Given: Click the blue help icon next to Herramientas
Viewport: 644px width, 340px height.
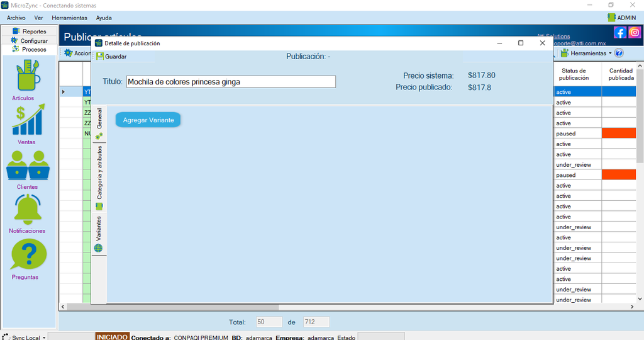Looking at the screenshot, I should [x=619, y=53].
